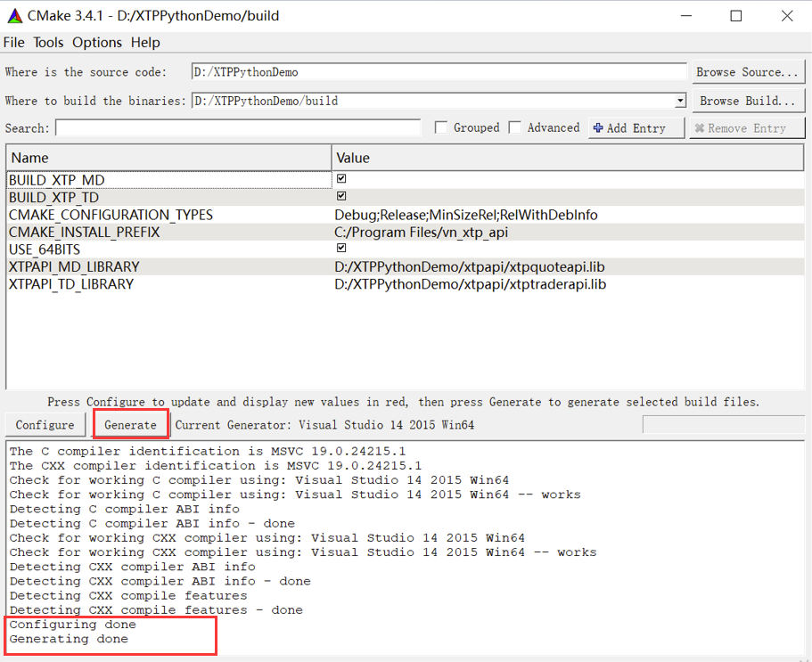Open the Tools menu

pyautogui.click(x=48, y=43)
